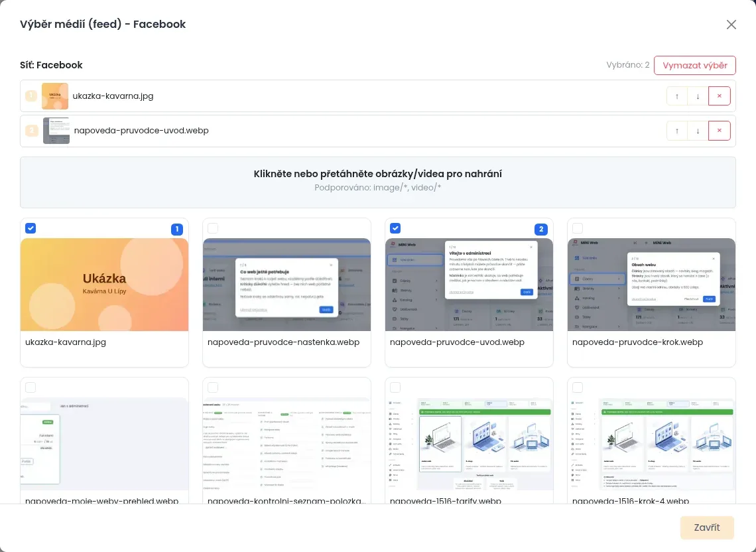Uncheck the napoveda-pruvodce-uvod.webp card checkbox
Viewport: 756px width, 552px height.
coord(395,228)
